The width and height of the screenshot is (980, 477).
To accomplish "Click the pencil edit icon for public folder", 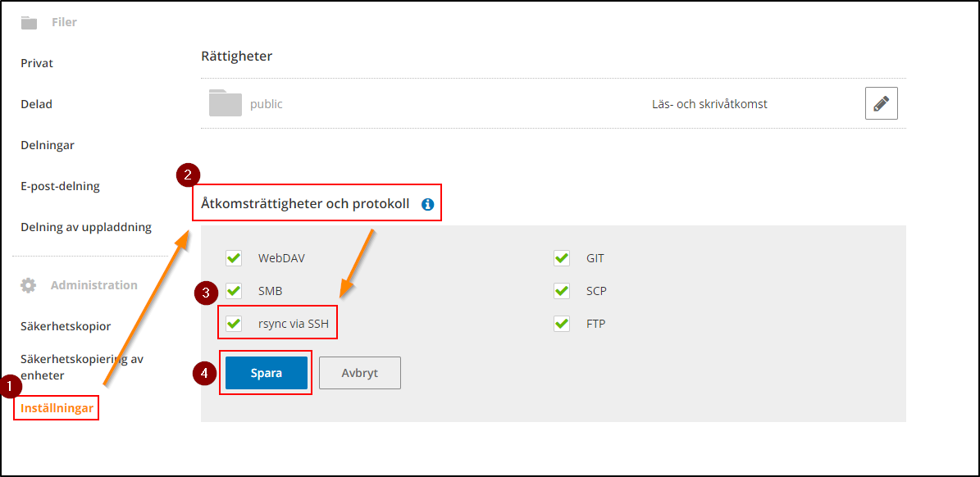I will tap(881, 104).
